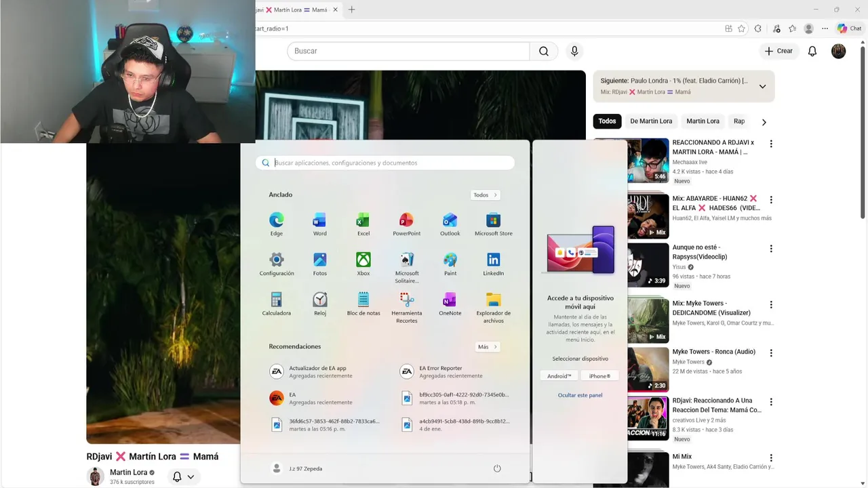868x488 pixels.
Task: Open options for RDjavi Reaccionando video
Action: pyautogui.click(x=770, y=401)
